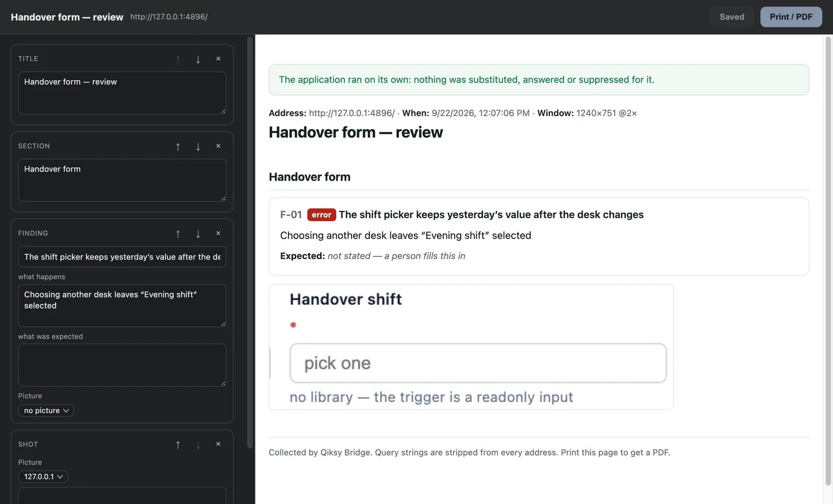Move the TITLE block up
This screenshot has height=504, width=833.
178,59
